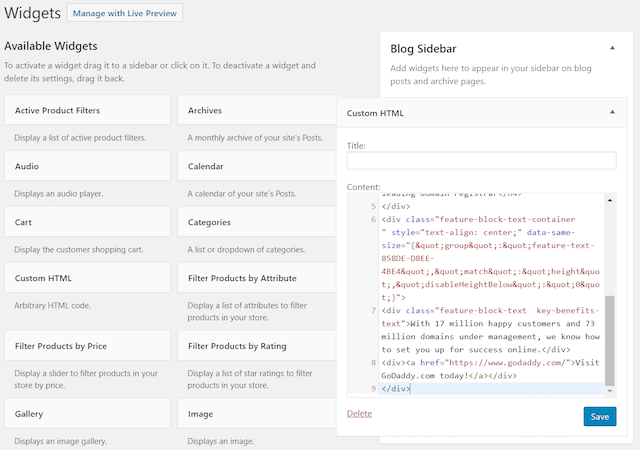Click line number 5 in the editor
640x450 pixels.
(373, 206)
